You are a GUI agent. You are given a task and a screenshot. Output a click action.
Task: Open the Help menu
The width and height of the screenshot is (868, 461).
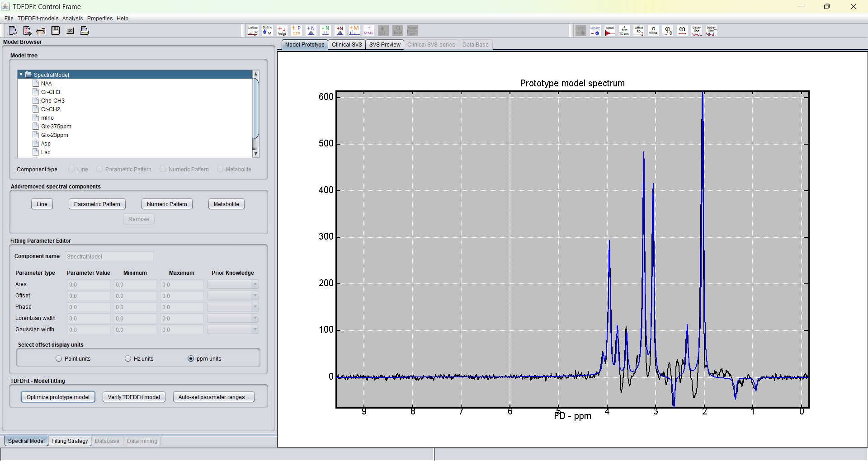pos(123,19)
